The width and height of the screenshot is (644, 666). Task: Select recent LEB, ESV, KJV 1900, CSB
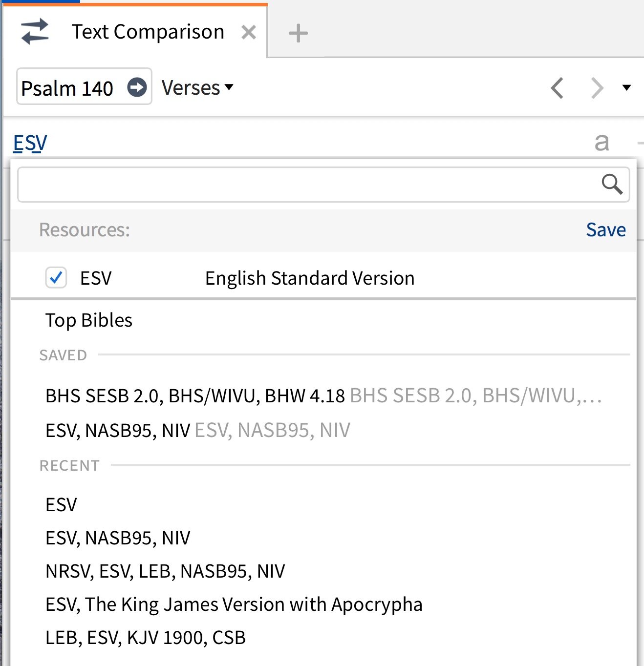(146, 637)
